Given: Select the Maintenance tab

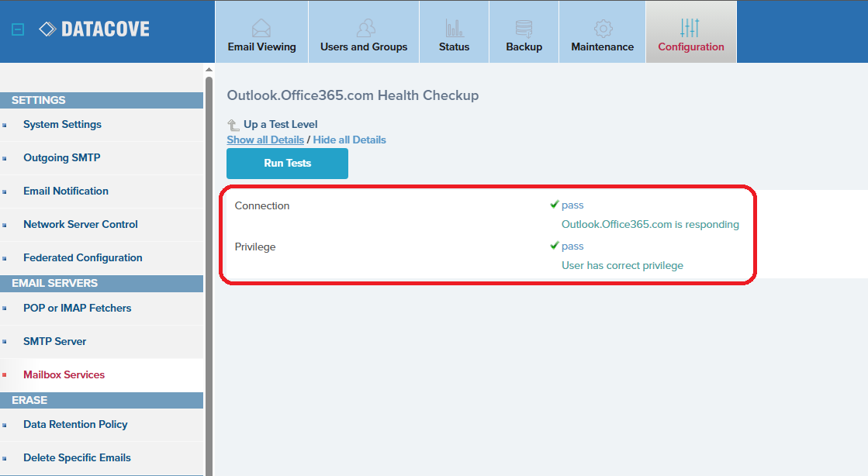Looking at the screenshot, I should (602, 32).
